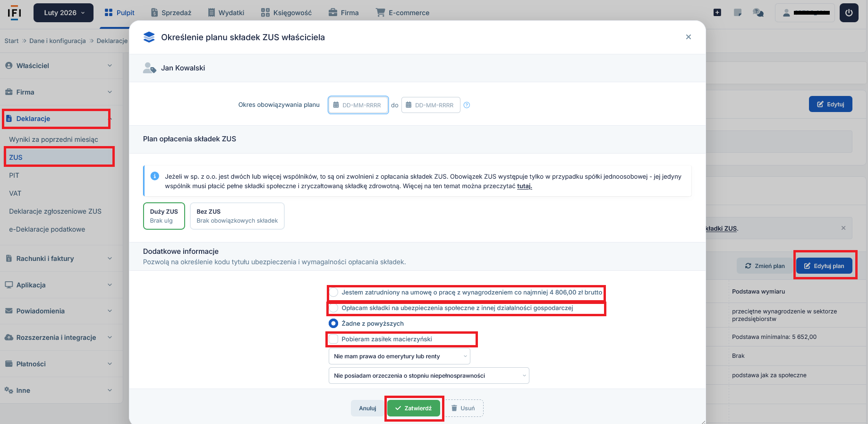This screenshot has width=868, height=424.
Task: Click the end date input field
Action: [x=434, y=105]
